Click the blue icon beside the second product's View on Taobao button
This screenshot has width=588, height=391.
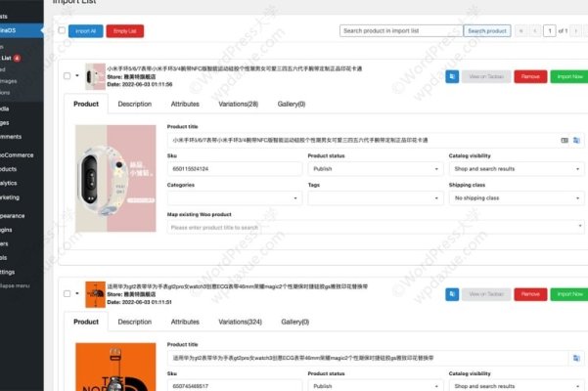(452, 294)
